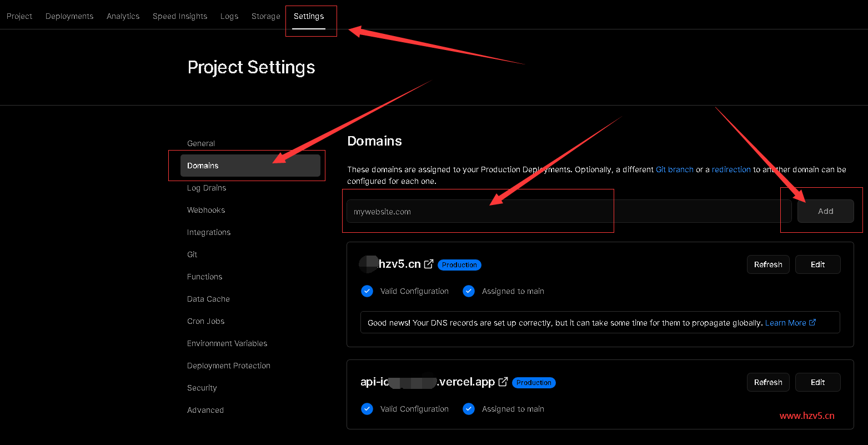868x445 pixels.
Task: Focus the mywebsite.com domain input field
Action: pyautogui.click(x=569, y=211)
